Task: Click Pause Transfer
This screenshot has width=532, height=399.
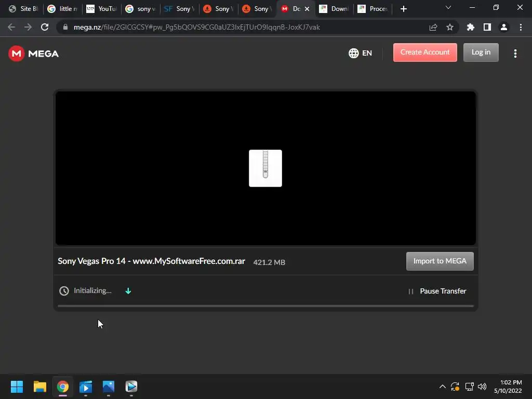Action: 437,291
